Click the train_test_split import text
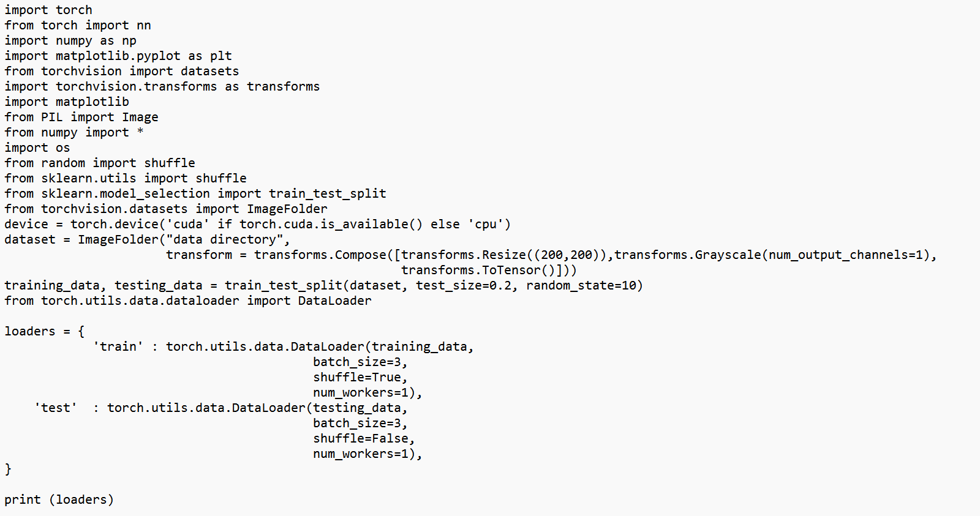Screen dimensions: 980x516 [x=195, y=194]
